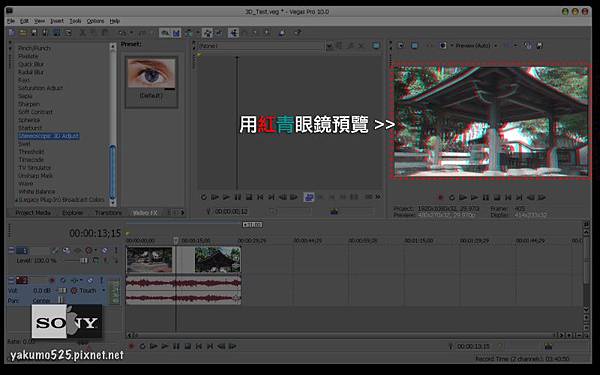Screen dimensions: 600x375
Task: Create a new project from the toolbar
Action: pyautogui.click(x=12, y=33)
